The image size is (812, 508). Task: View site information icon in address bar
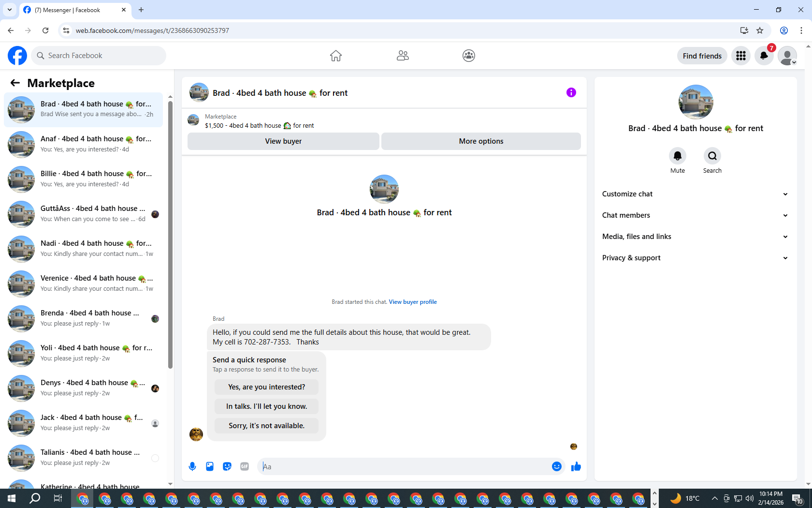coord(66,30)
